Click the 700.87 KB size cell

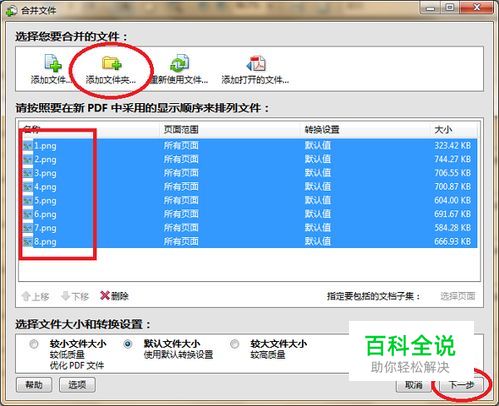coord(452,187)
